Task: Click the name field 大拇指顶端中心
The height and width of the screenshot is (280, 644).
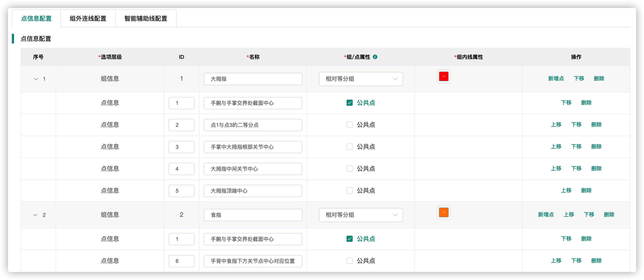Action: pyautogui.click(x=253, y=191)
